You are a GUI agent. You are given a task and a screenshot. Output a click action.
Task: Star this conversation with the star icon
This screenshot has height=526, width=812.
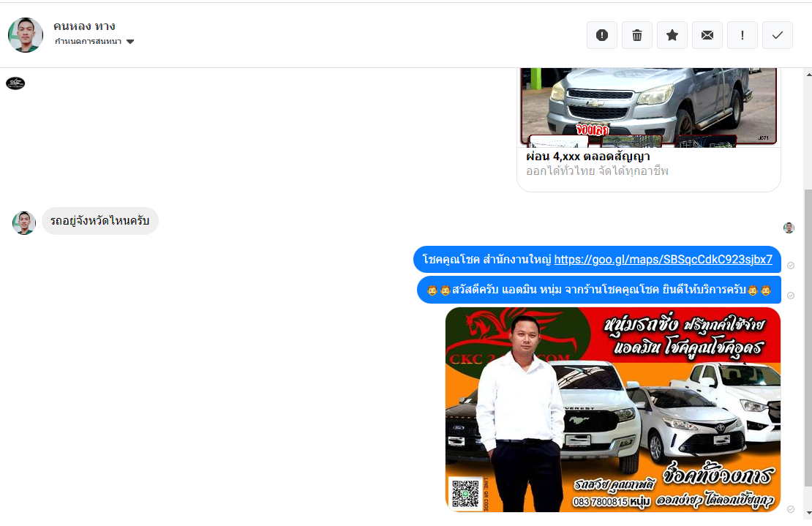(672, 35)
